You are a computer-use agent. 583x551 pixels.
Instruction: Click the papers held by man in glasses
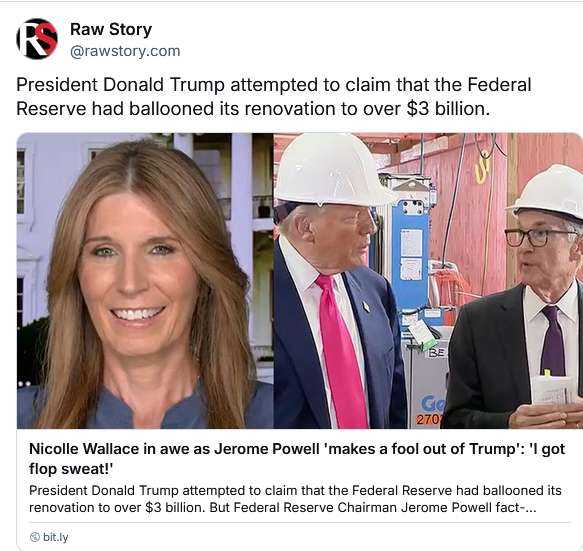pyautogui.click(x=553, y=390)
